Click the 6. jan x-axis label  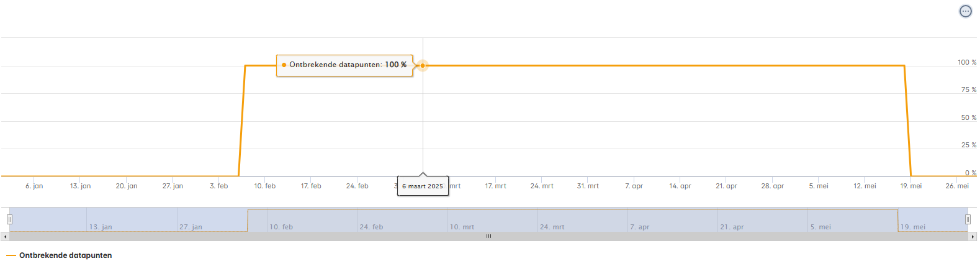[x=34, y=186]
